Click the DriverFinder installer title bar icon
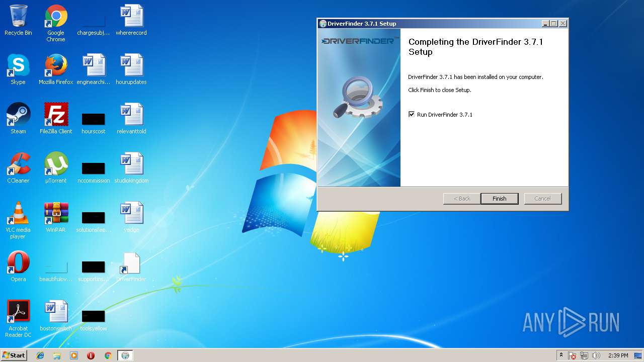The image size is (644, 362). [323, 24]
